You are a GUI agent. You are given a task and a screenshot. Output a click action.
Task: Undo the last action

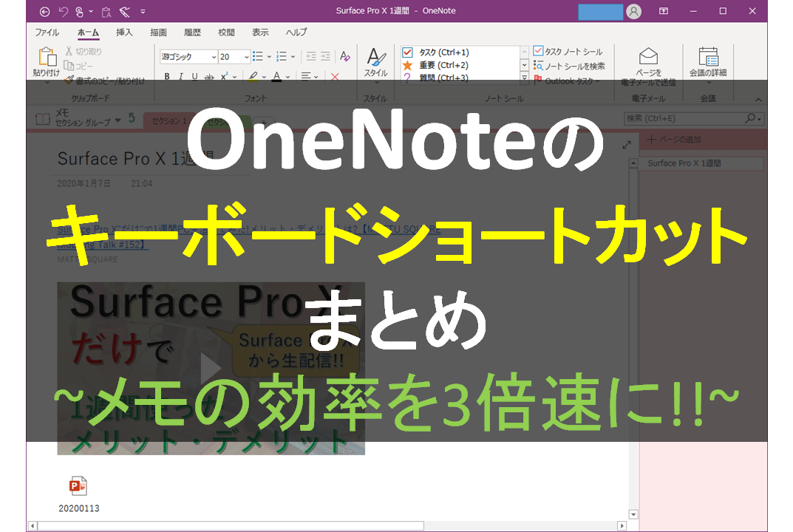(x=64, y=11)
